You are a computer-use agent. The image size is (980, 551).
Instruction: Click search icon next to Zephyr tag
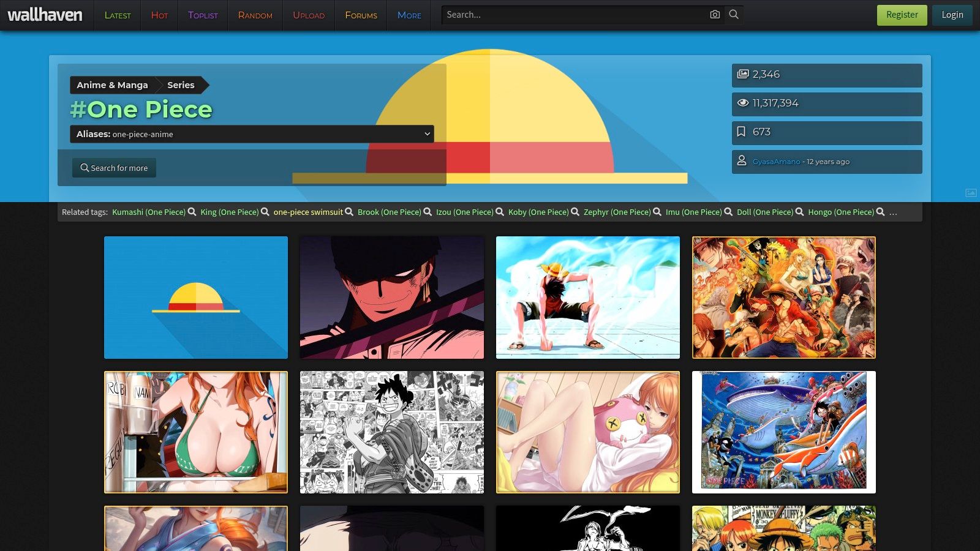(x=657, y=212)
